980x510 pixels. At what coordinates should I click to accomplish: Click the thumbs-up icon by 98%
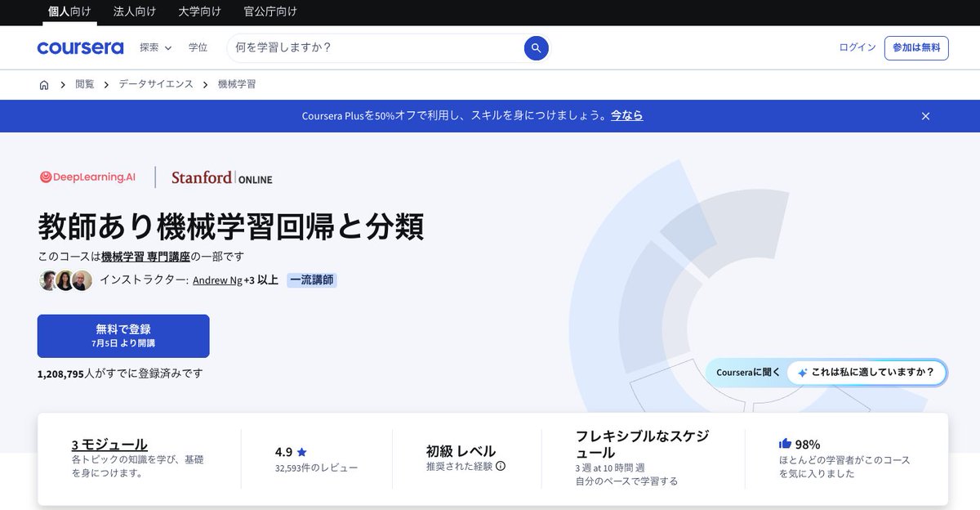(785, 444)
